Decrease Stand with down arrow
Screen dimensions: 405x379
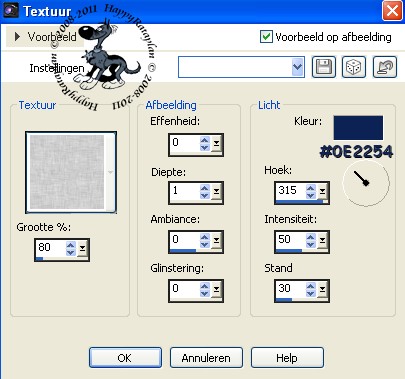(x=311, y=294)
